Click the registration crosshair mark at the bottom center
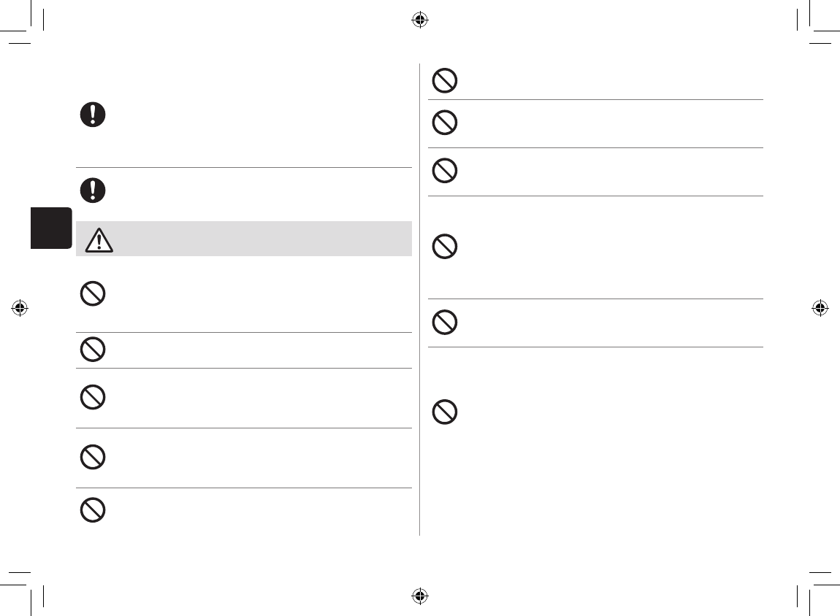 419,596
